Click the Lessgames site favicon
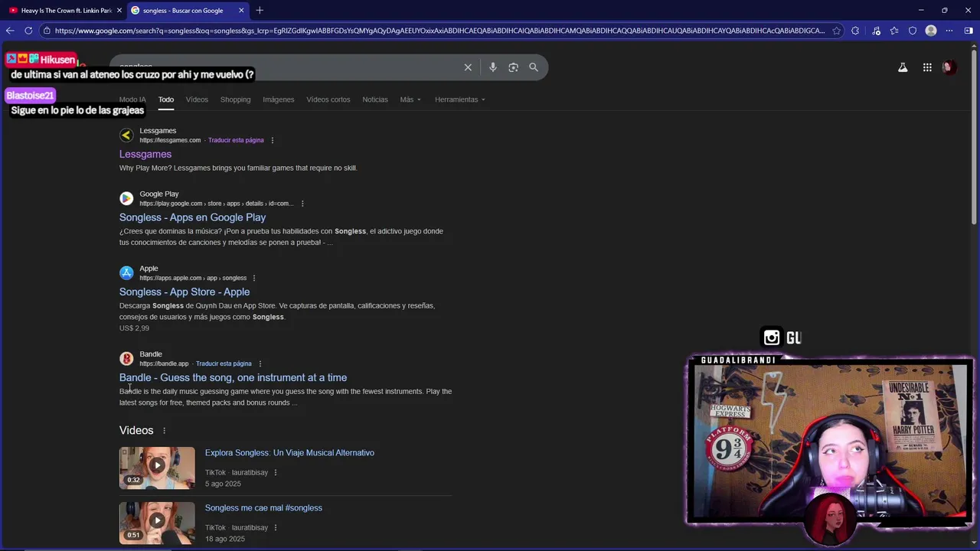Screen dimensions: 980x551 coord(126,135)
